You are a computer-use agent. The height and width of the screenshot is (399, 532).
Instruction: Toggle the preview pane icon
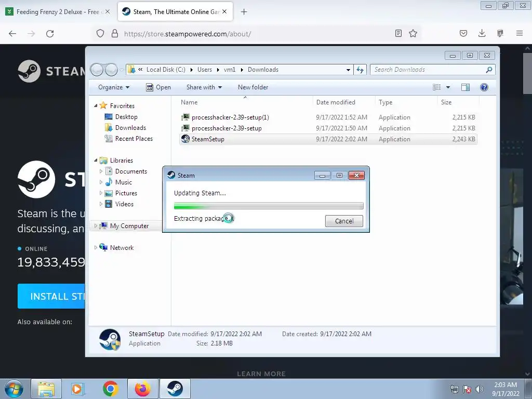(x=465, y=87)
